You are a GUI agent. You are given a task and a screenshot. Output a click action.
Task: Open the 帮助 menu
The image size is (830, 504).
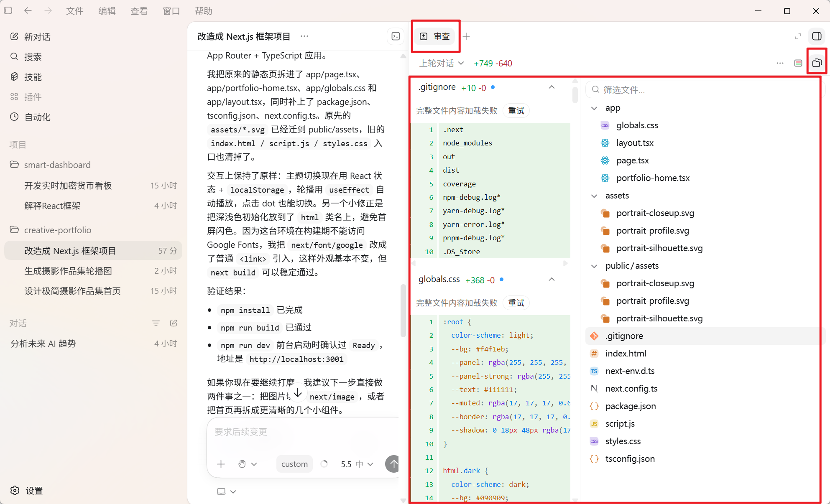pos(203,11)
